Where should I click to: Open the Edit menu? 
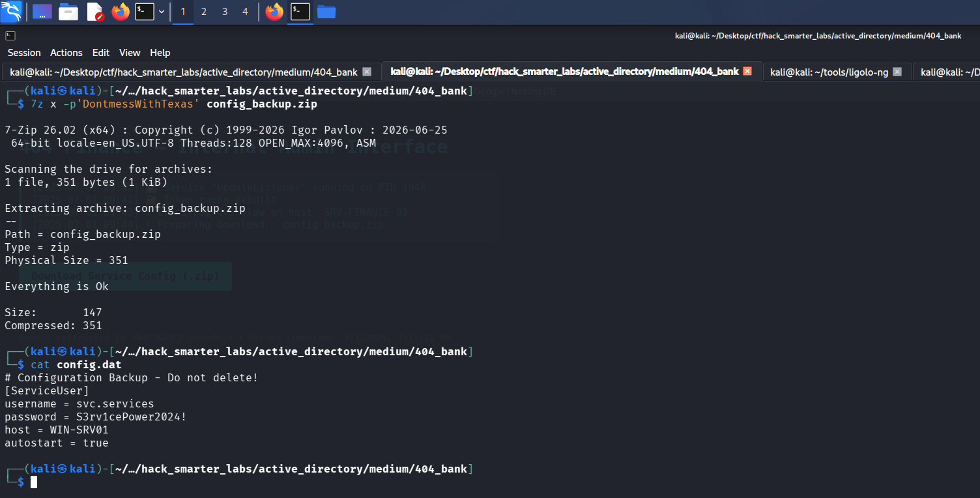[x=101, y=53]
